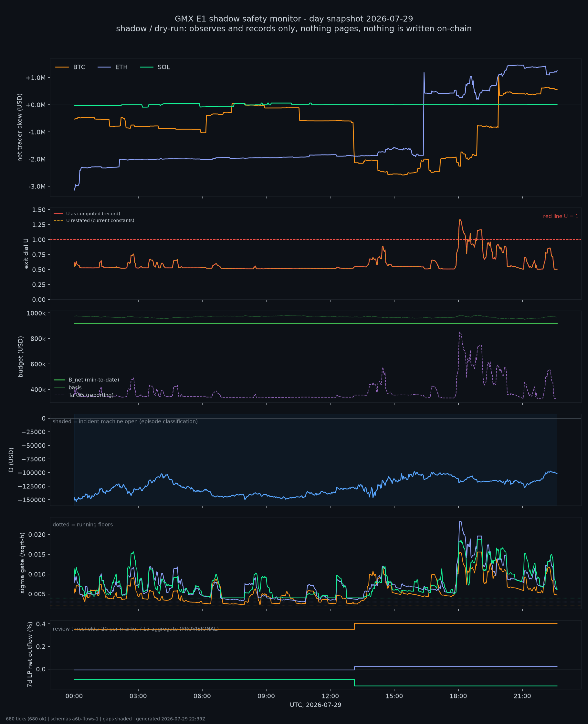Click the '−100000' D-axis tick
The height and width of the screenshot is (724, 588).
tap(32, 473)
